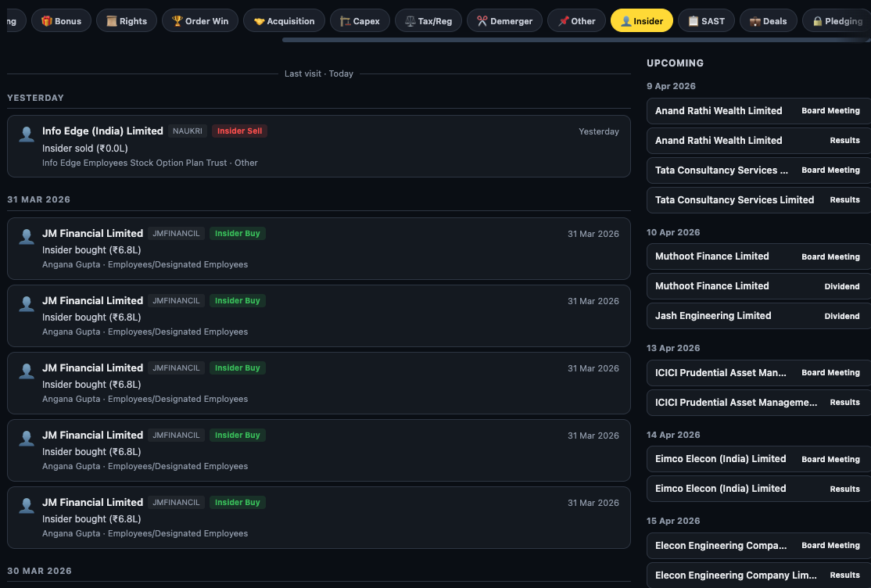Click the JM Financial Limited company name

pos(92,233)
